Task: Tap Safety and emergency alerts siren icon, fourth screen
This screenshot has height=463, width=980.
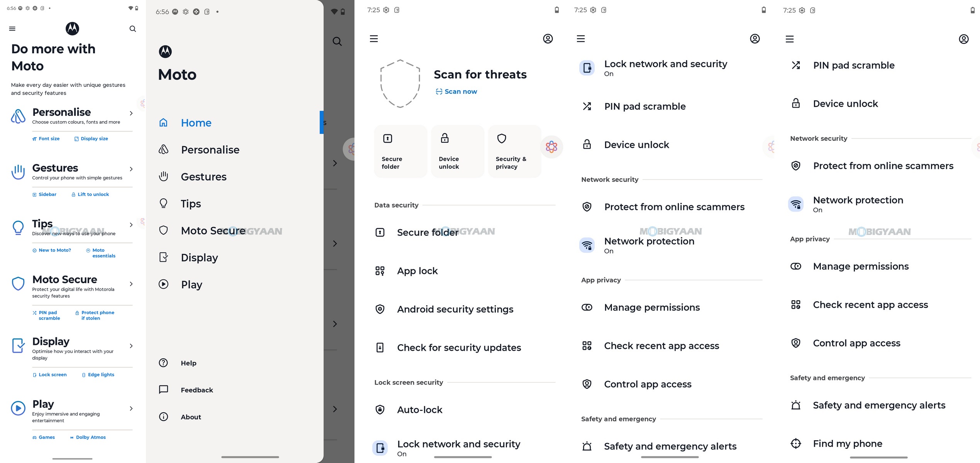Action: tap(587, 446)
